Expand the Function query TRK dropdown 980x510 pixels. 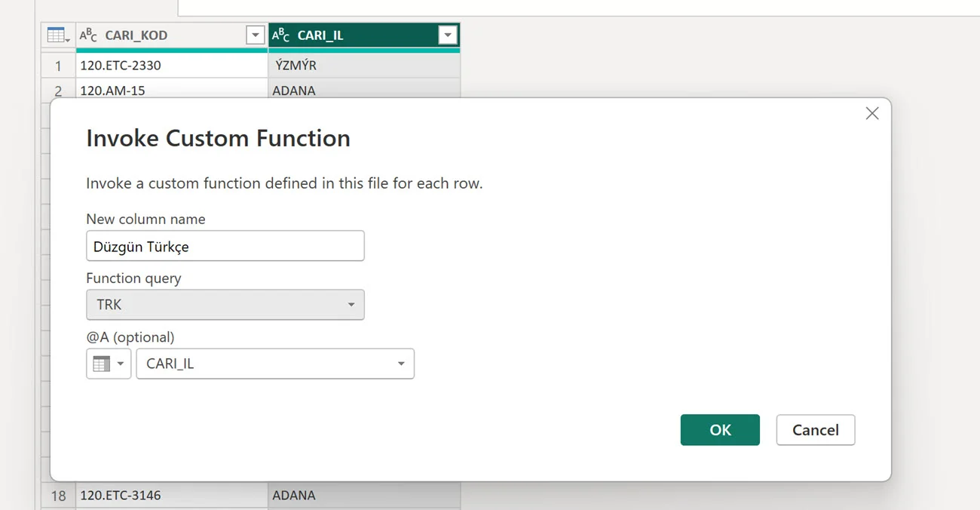coord(225,305)
